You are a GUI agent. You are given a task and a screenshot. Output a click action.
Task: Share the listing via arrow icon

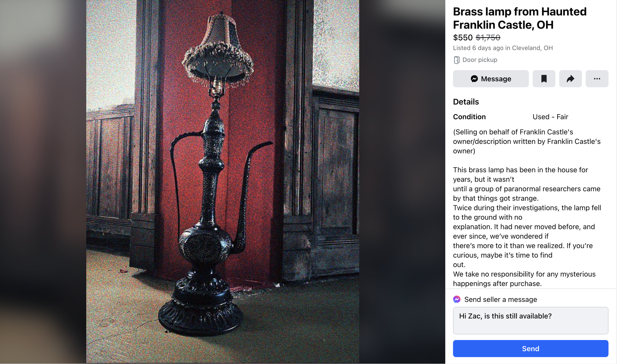pyautogui.click(x=570, y=79)
